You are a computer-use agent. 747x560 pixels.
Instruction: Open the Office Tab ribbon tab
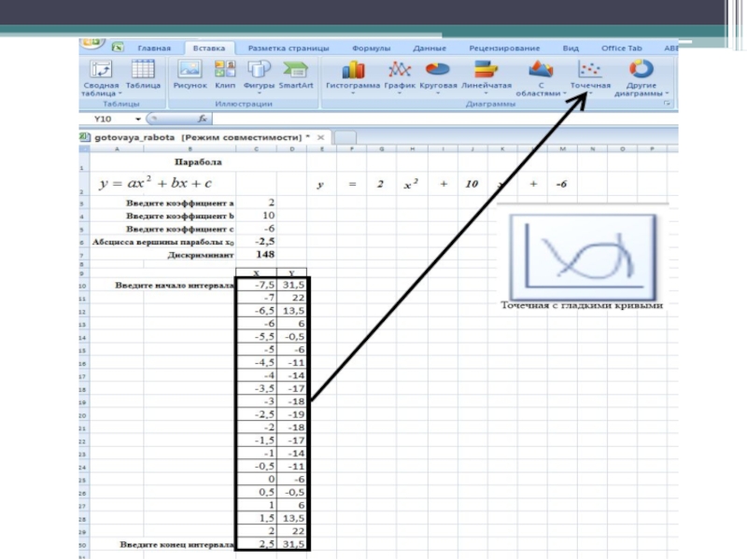tap(621, 49)
